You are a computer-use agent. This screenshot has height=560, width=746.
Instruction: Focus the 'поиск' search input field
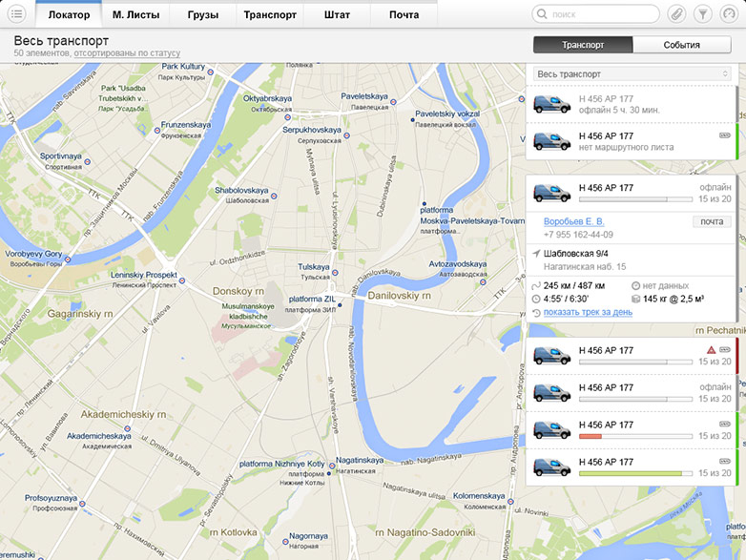coord(595,14)
